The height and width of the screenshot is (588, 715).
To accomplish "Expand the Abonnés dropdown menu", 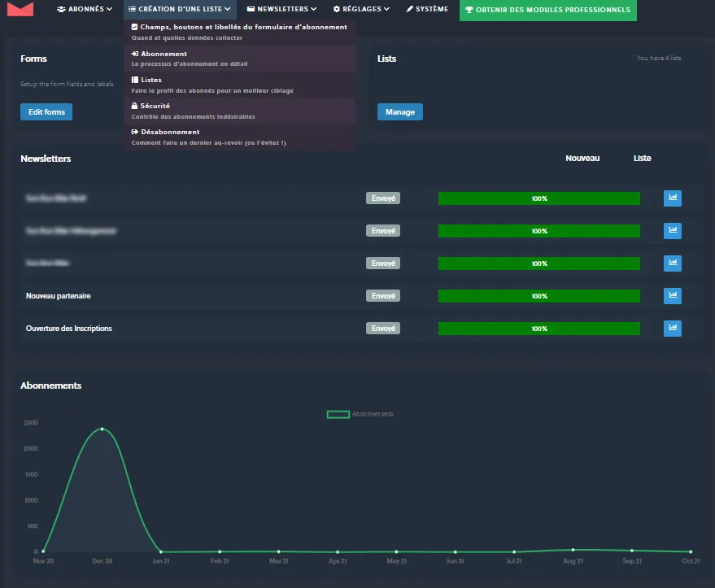I will [x=85, y=10].
